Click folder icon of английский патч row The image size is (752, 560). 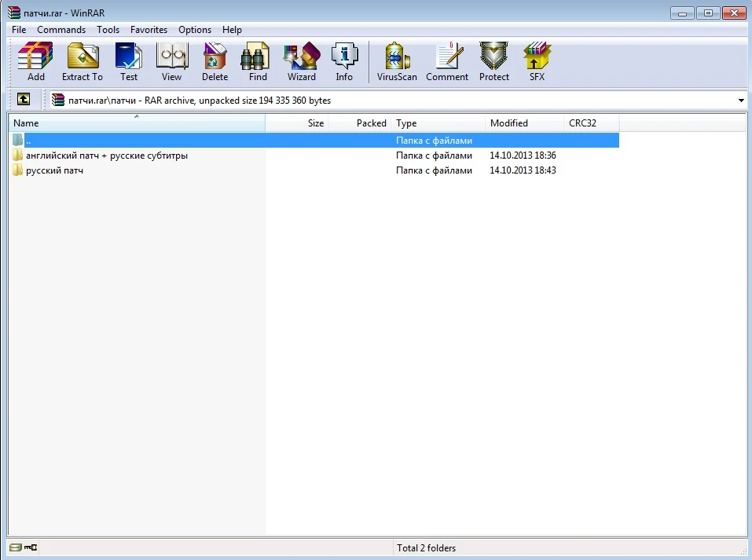(18, 155)
